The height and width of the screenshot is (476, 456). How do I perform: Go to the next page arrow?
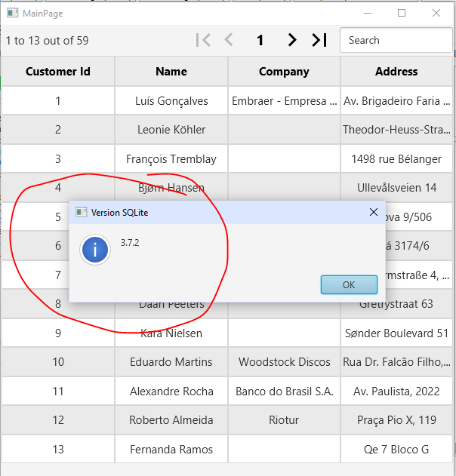pos(292,41)
